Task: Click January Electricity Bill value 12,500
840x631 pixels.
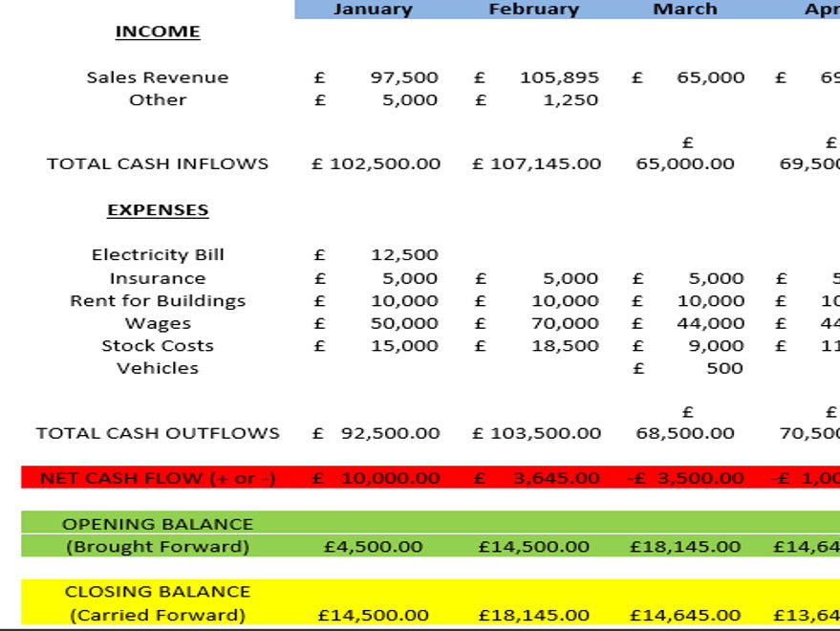Action: pyautogui.click(x=404, y=254)
